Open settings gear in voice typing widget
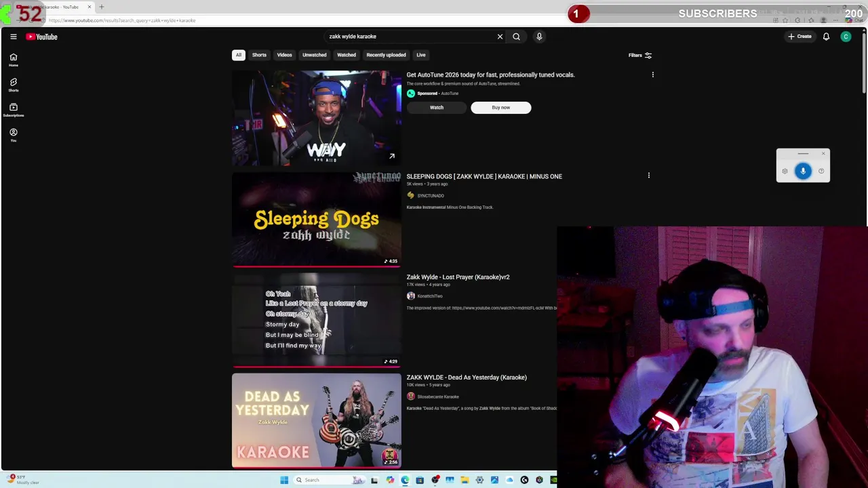 click(x=785, y=171)
